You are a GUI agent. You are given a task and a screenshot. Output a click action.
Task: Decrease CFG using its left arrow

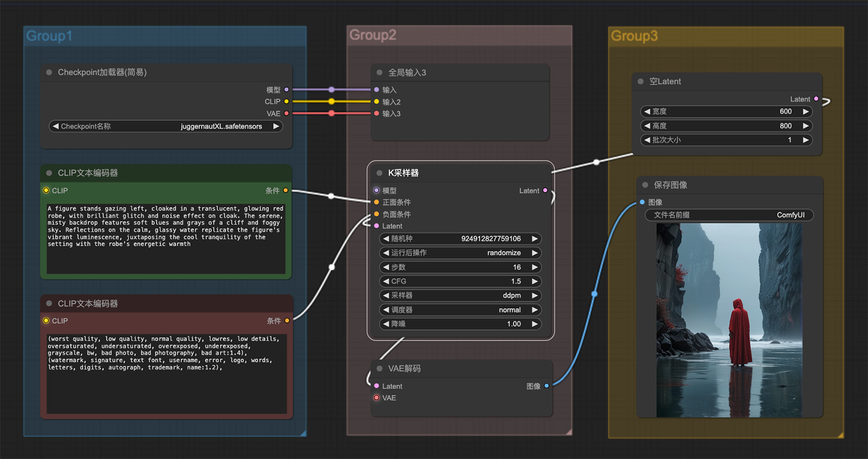[386, 281]
